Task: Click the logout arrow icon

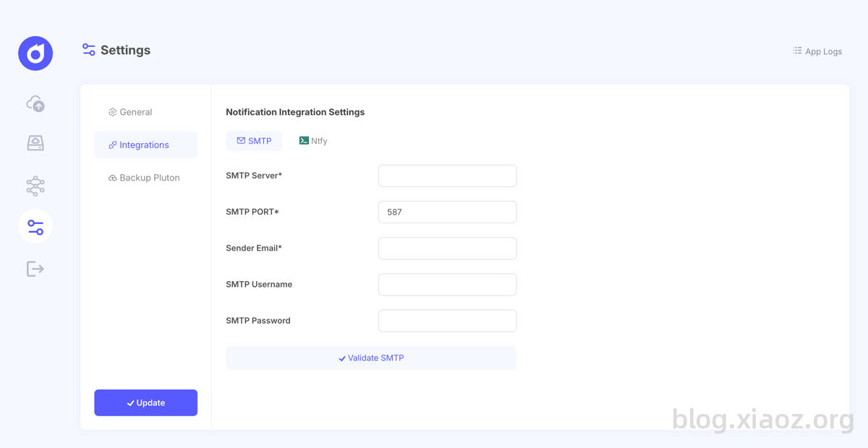Action: click(35, 269)
